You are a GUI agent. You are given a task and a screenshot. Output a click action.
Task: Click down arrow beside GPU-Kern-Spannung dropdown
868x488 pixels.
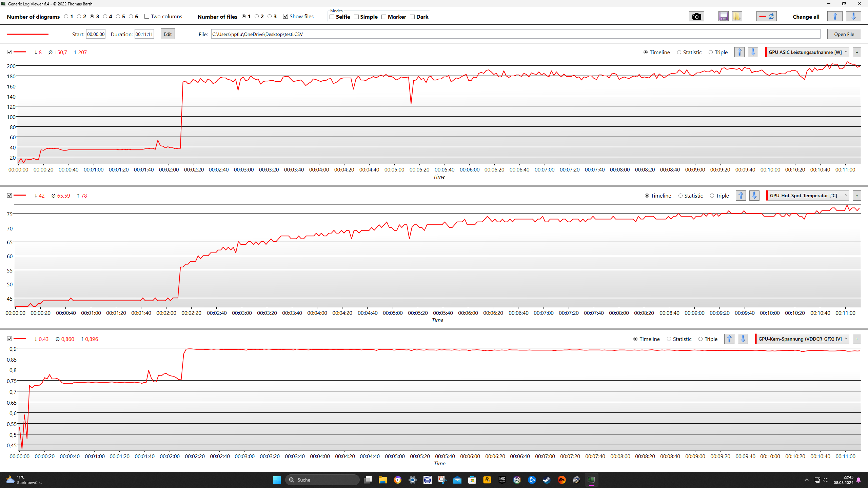tap(743, 339)
